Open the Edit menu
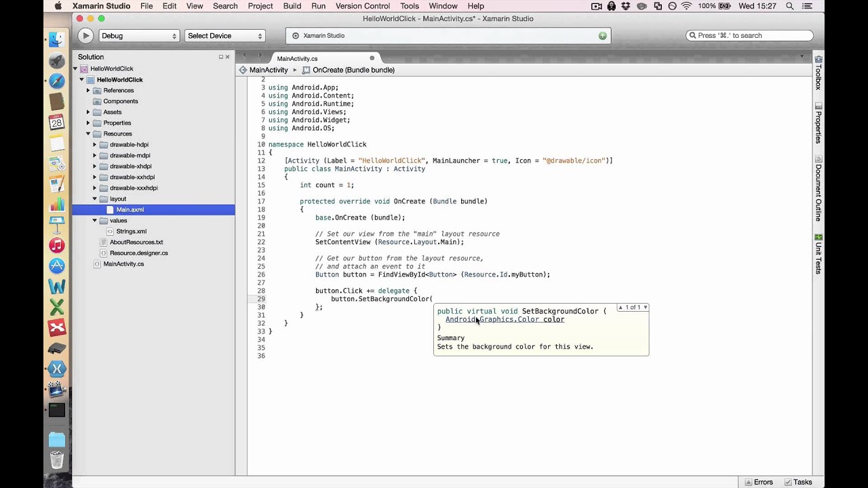The image size is (868, 488). [170, 6]
